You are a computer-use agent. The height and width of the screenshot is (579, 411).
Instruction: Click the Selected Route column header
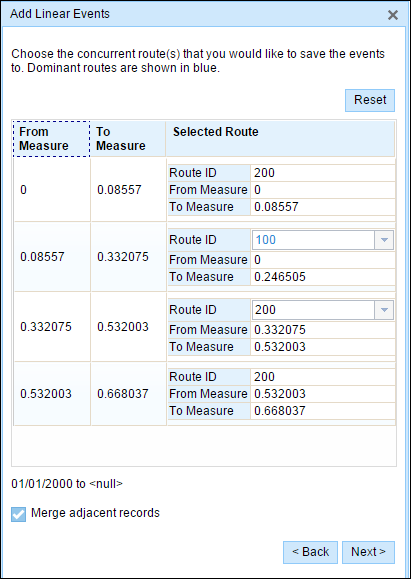280,139
